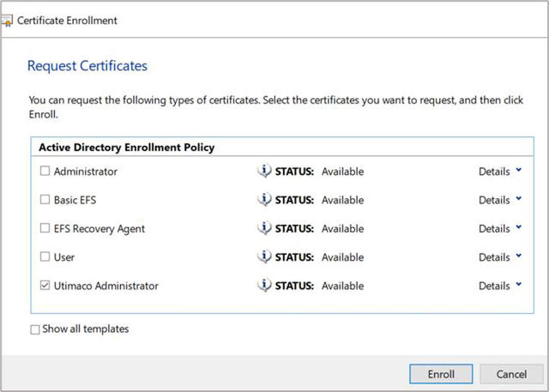This screenshot has width=549, height=392.
Task: Click the info icon in the User row
Action: 264,257
